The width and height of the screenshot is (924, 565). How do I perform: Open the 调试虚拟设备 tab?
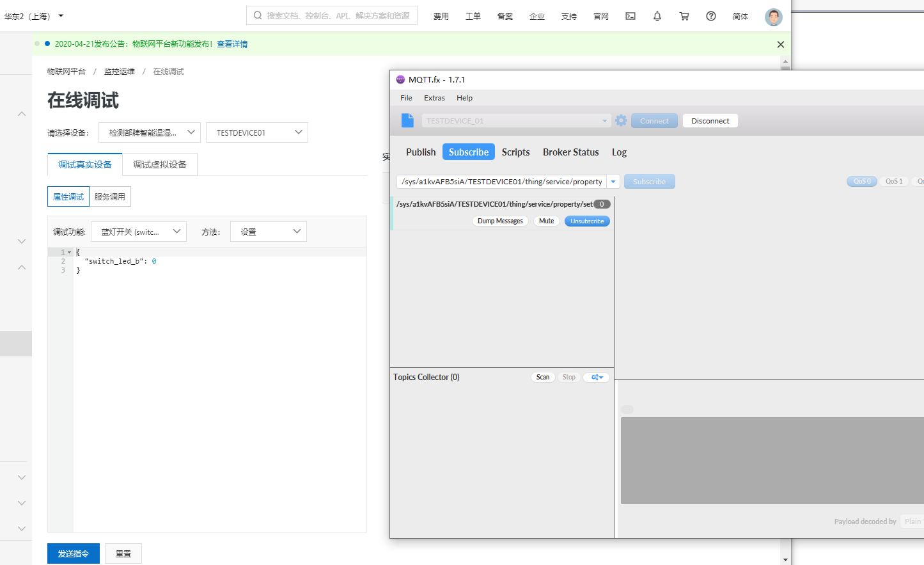click(160, 164)
